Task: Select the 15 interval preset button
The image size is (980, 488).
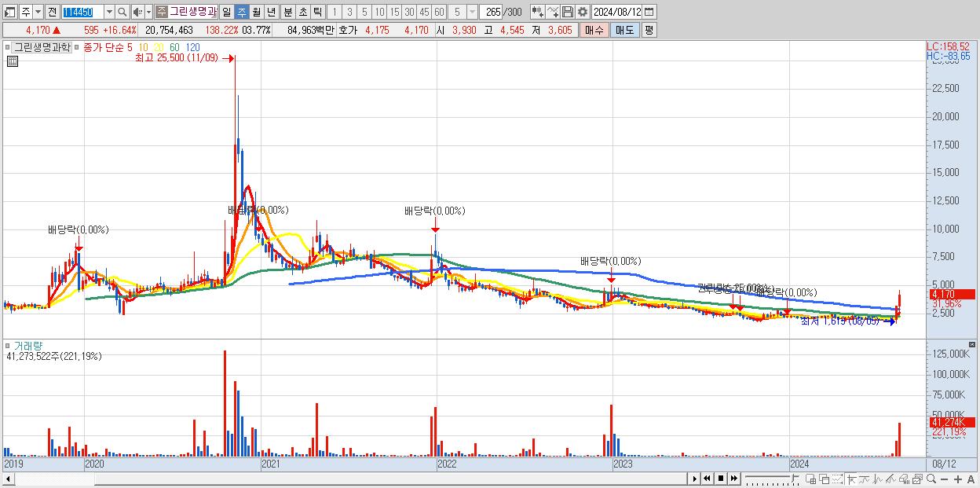Action: pos(394,12)
